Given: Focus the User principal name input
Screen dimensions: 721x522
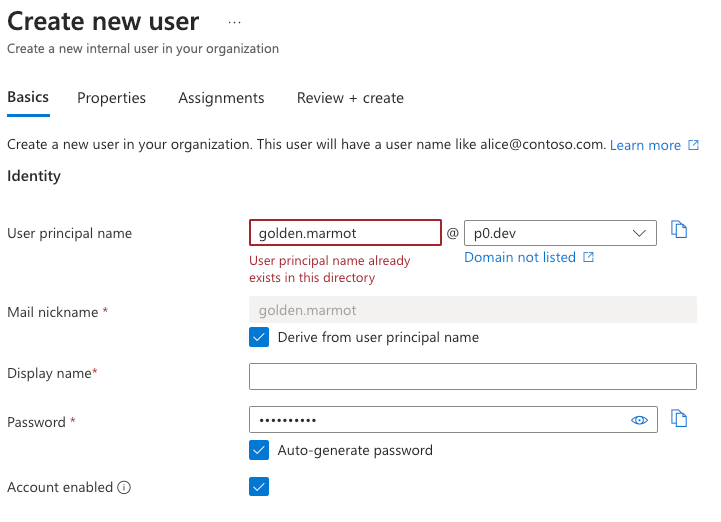Looking at the screenshot, I should click(345, 233).
